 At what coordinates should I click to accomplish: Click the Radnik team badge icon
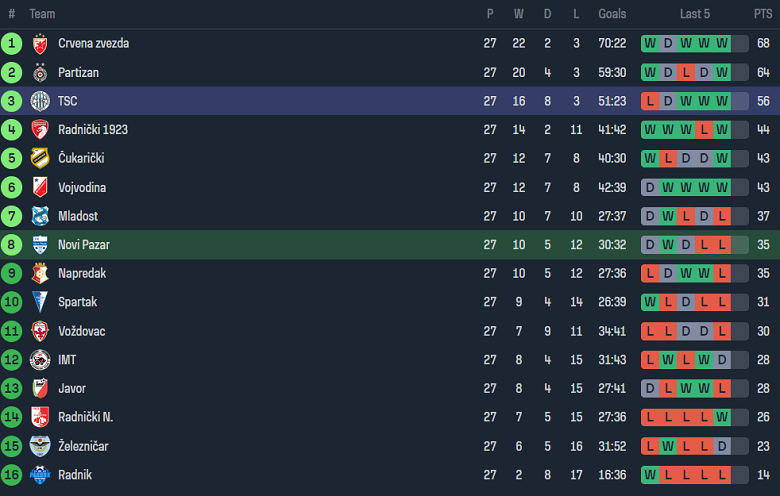40,475
